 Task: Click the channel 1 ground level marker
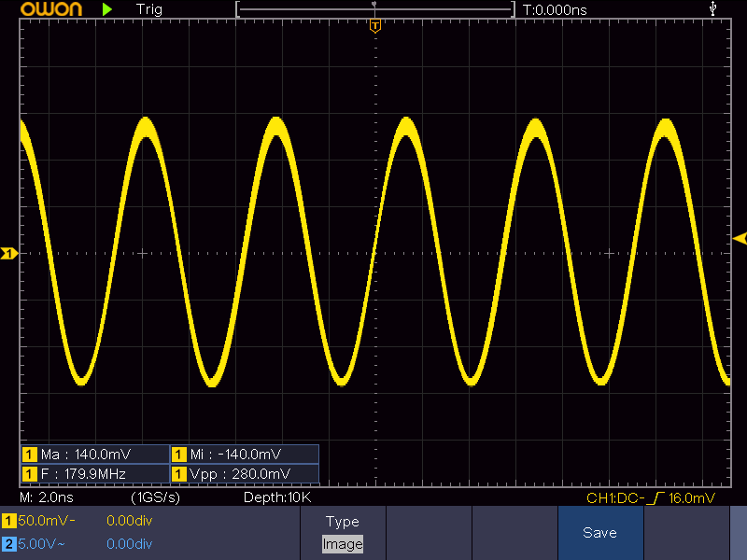pyautogui.click(x=9, y=253)
